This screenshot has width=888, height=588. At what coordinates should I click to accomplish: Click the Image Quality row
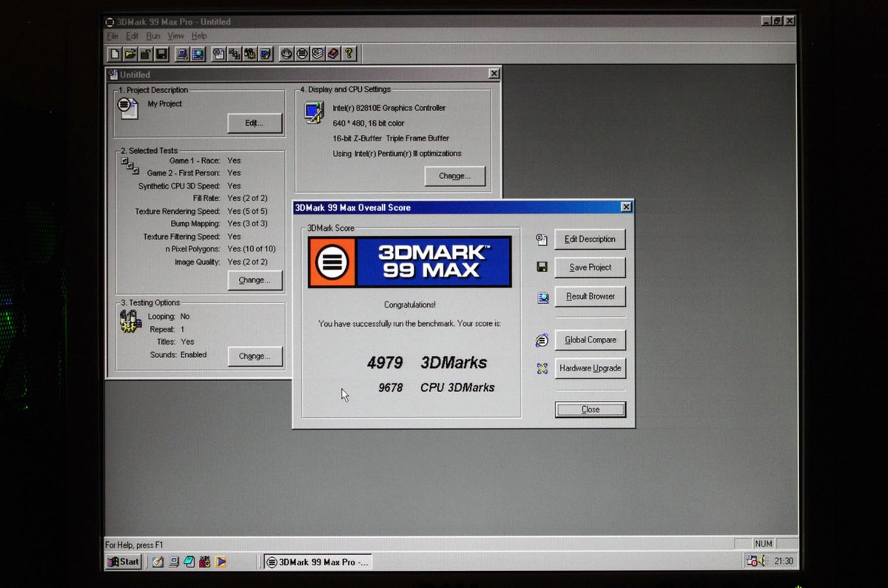point(221,262)
